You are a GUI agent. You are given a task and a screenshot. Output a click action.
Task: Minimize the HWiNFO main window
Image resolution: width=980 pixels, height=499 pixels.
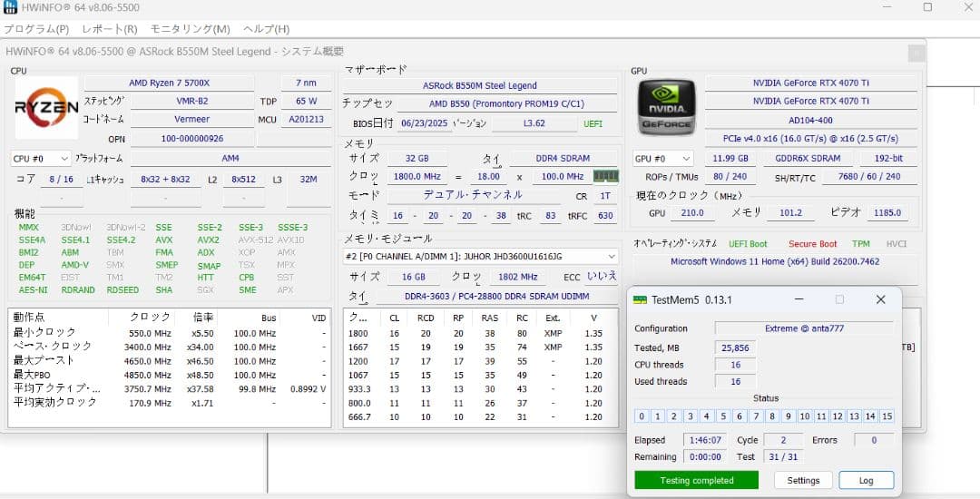coord(888,7)
